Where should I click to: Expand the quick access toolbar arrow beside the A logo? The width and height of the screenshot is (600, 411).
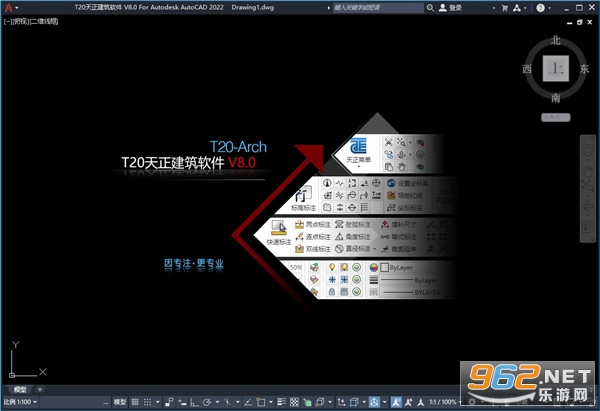[x=17, y=8]
